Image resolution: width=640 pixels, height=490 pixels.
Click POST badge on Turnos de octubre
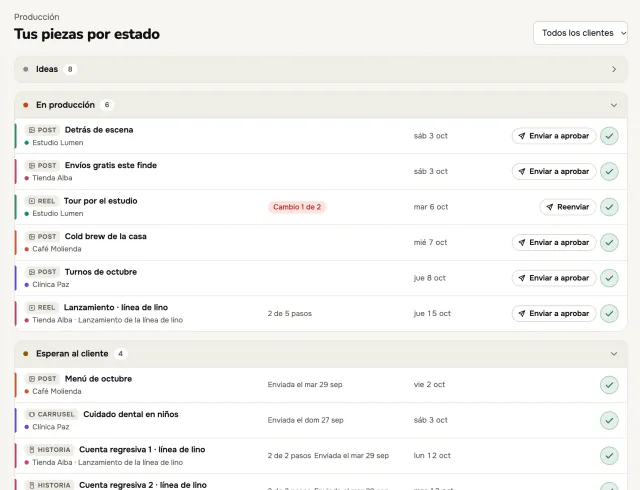click(x=42, y=272)
